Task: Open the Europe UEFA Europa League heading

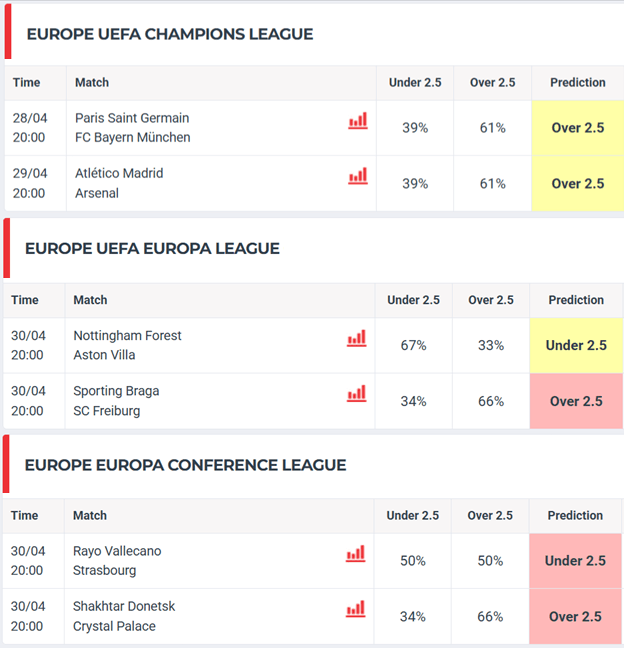Action: 152,248
